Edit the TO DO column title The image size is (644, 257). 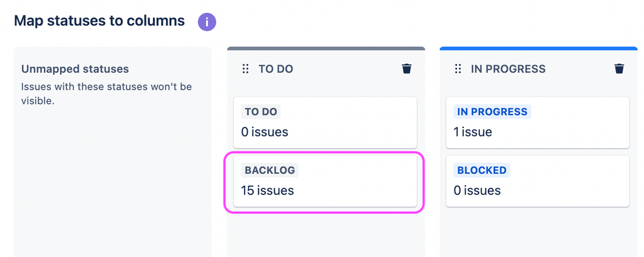click(x=276, y=69)
